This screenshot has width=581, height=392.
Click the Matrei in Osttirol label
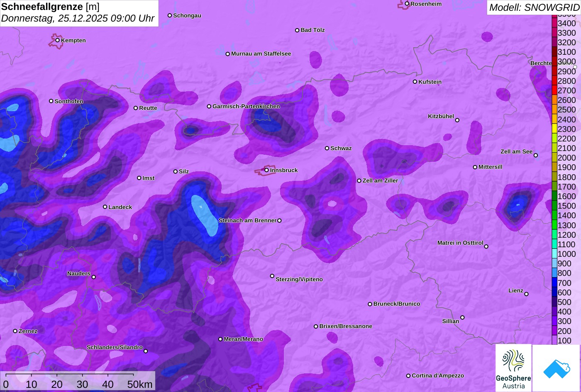pos(460,243)
